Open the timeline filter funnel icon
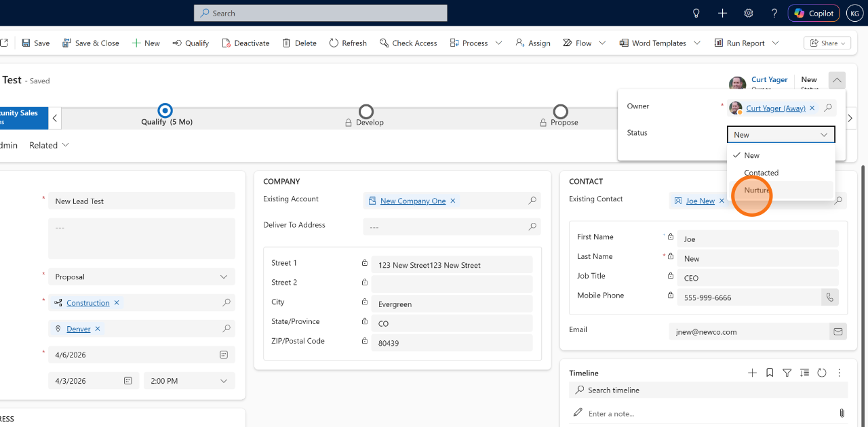The image size is (868, 427). point(787,373)
